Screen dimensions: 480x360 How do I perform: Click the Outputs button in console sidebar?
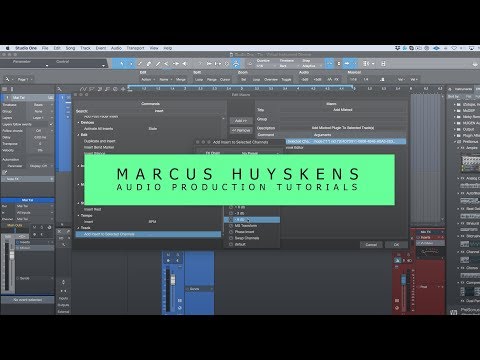pyautogui.click(x=63, y=305)
